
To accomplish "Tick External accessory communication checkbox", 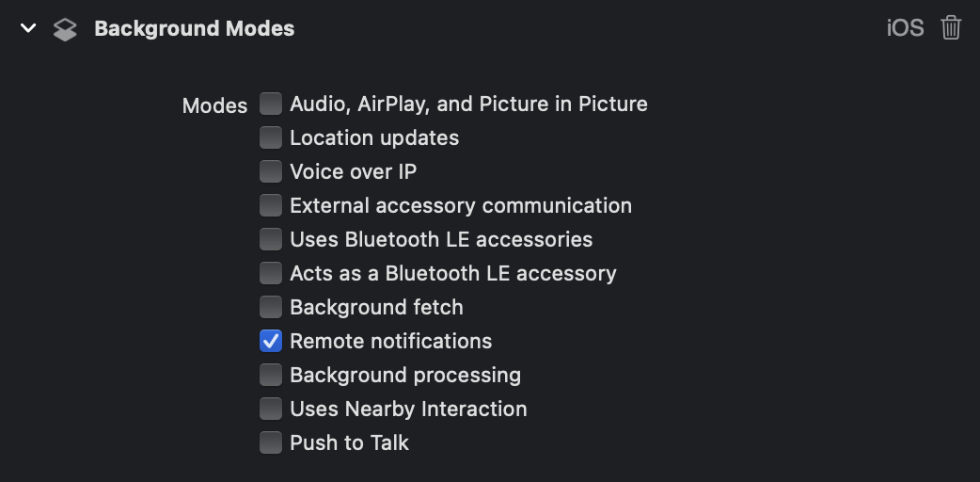I will click(x=271, y=205).
